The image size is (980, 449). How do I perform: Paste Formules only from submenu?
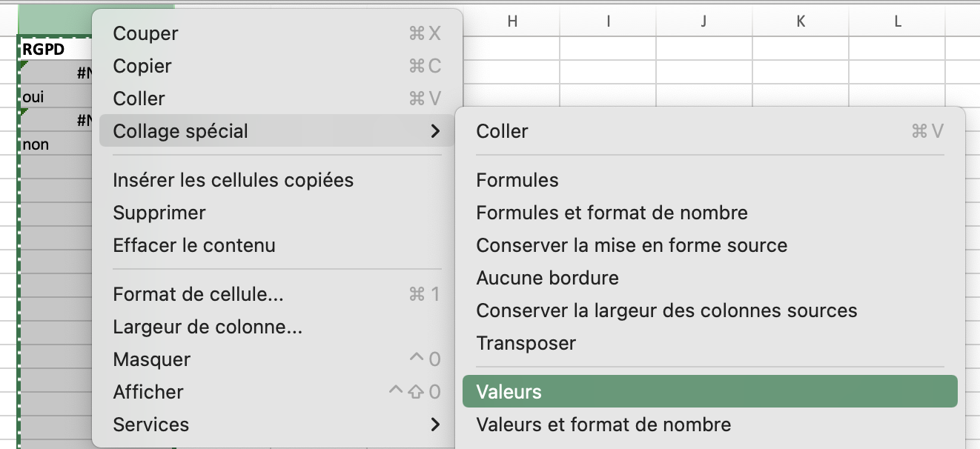pyautogui.click(x=517, y=180)
